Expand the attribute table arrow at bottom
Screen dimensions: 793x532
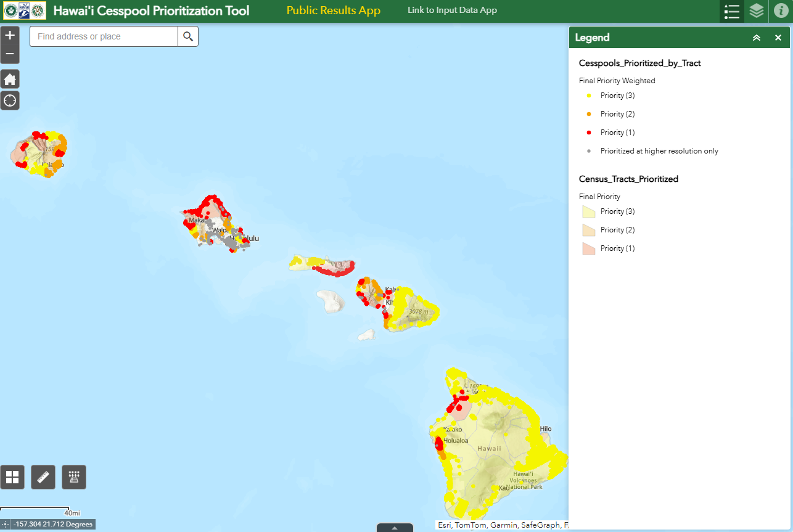click(x=395, y=528)
